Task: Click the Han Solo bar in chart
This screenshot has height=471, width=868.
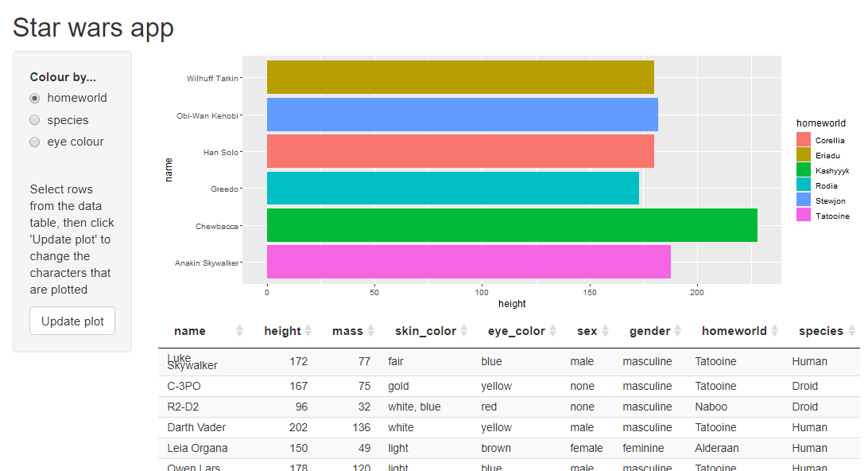Action: point(460,151)
